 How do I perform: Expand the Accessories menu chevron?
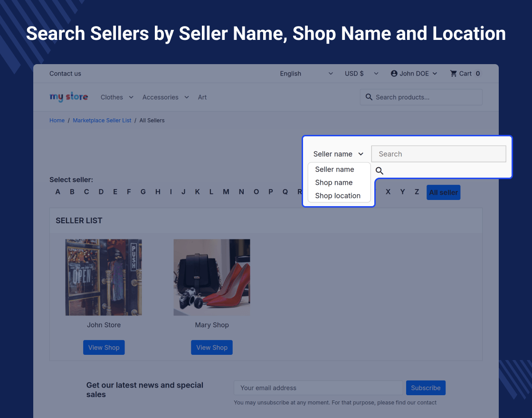click(187, 97)
